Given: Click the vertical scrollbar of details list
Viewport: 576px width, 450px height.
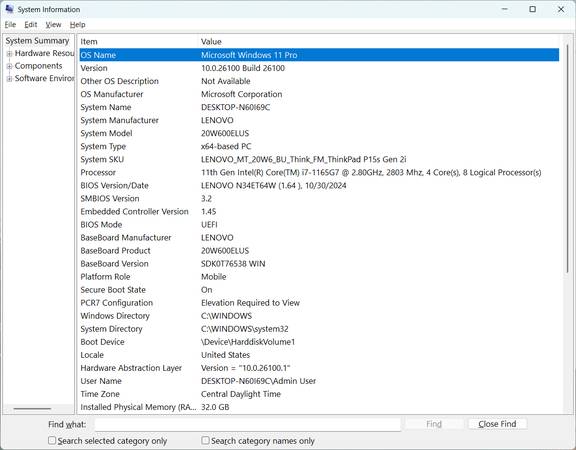Looking at the screenshot, I should 567,158.
